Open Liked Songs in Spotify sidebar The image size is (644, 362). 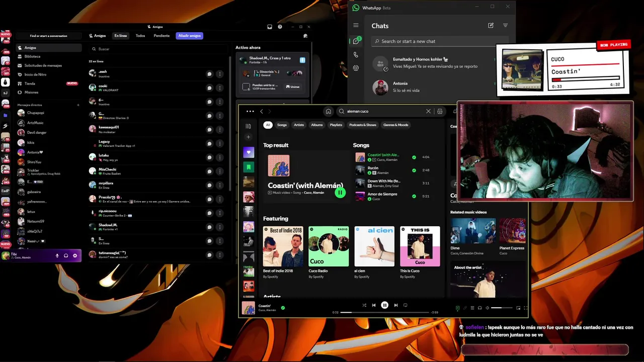[x=249, y=152]
